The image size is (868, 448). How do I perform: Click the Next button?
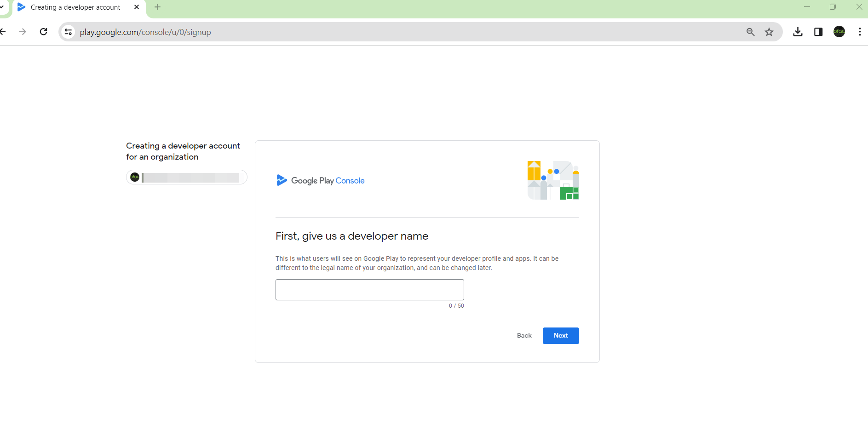560,336
